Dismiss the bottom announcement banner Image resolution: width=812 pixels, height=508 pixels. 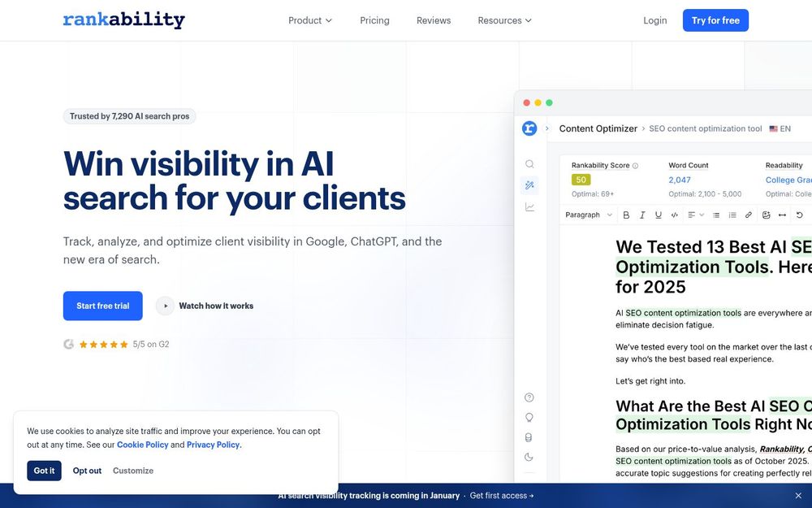(x=798, y=496)
